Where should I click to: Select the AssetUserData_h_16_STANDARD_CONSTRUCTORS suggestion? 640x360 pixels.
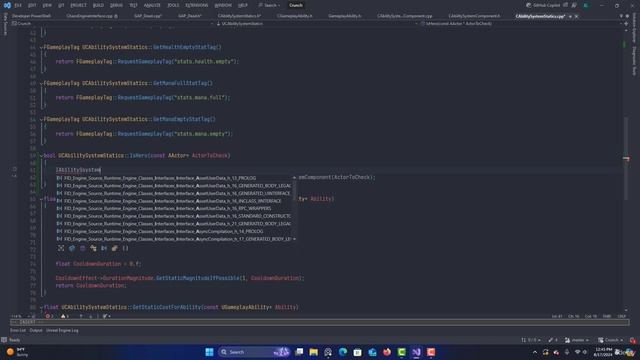(174, 216)
